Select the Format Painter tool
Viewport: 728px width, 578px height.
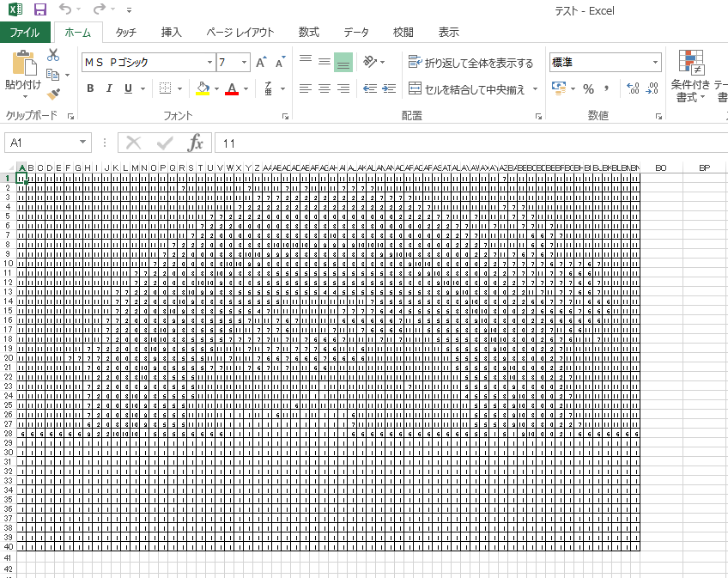coord(52,94)
